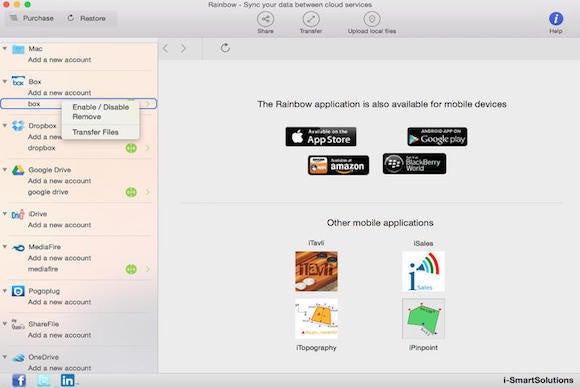Click Add a new account under Pogoplug
580x388 pixels.
pyautogui.click(x=60, y=302)
